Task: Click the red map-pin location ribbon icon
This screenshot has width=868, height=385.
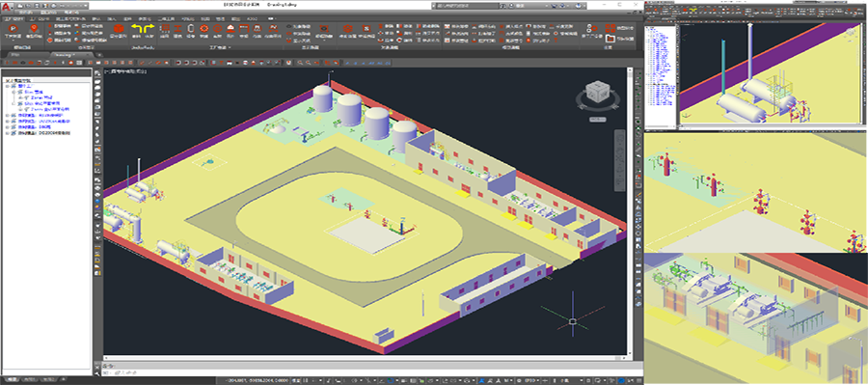Action: [x=34, y=29]
